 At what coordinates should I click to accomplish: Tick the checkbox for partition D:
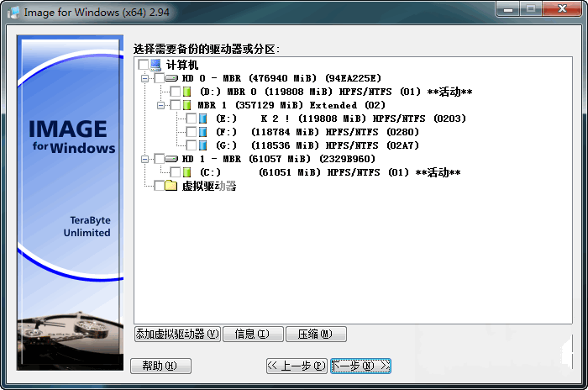pyautogui.click(x=176, y=92)
